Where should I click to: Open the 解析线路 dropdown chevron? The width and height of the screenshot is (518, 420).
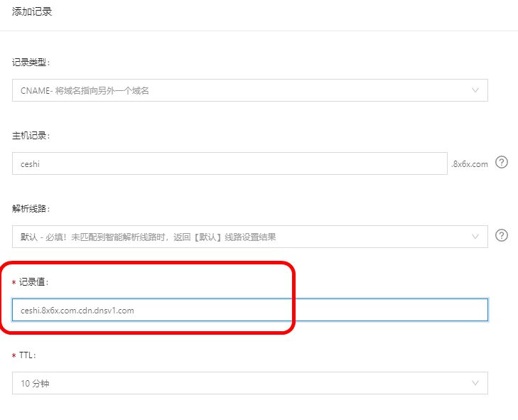click(475, 237)
